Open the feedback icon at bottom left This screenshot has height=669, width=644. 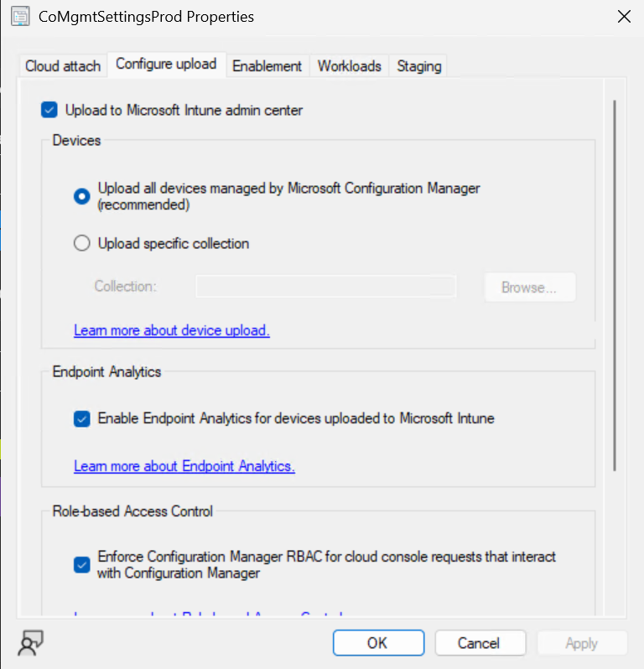31,643
